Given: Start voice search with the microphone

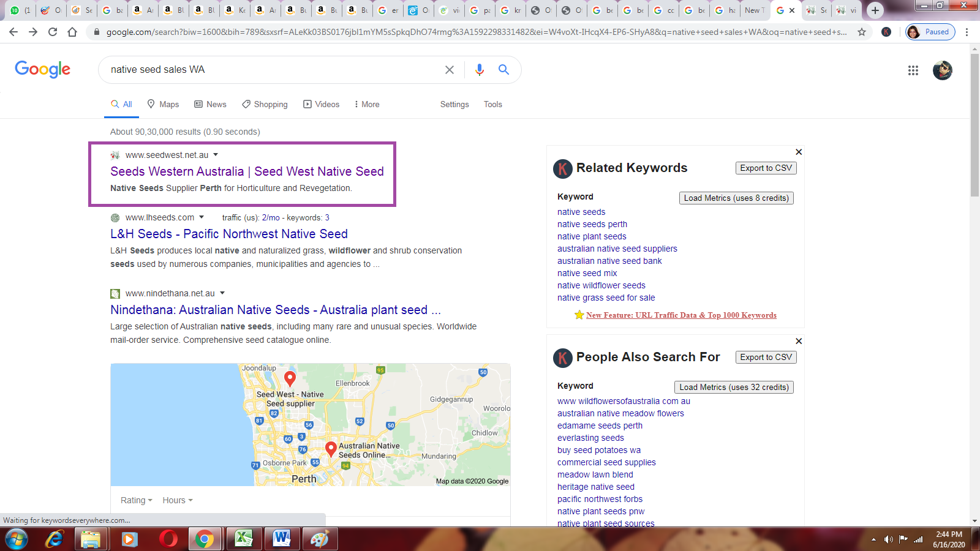Looking at the screenshot, I should click(x=480, y=70).
